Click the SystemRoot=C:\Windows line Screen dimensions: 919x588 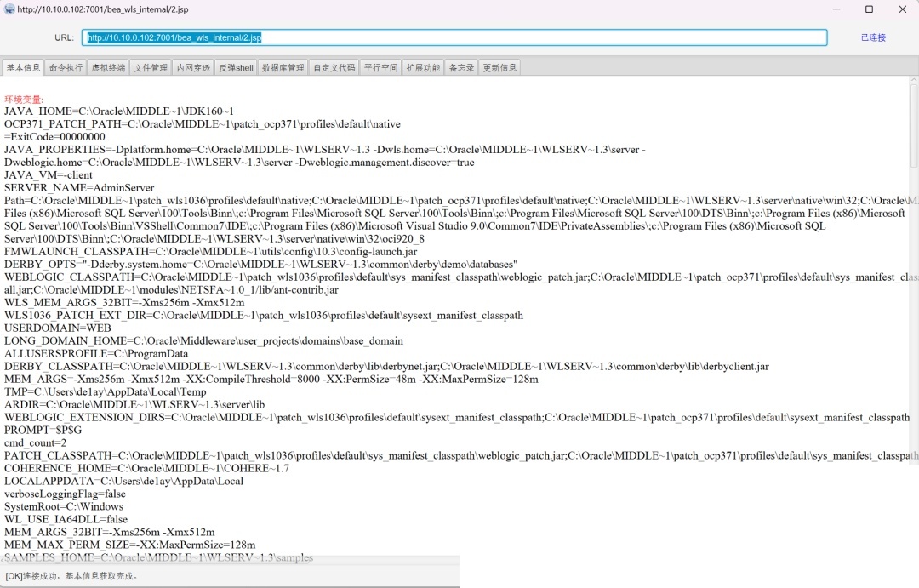tap(64, 506)
